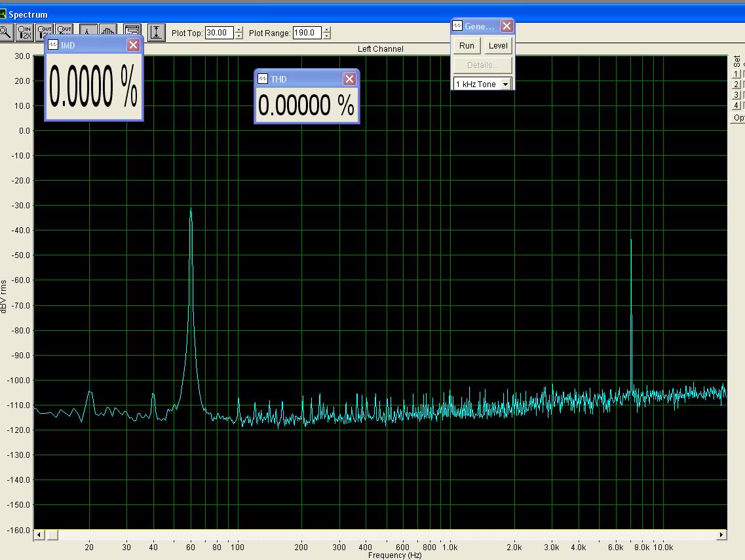Image resolution: width=745 pixels, height=560 pixels.
Task: Increase Plot Top with up arrow
Action: pos(239,30)
